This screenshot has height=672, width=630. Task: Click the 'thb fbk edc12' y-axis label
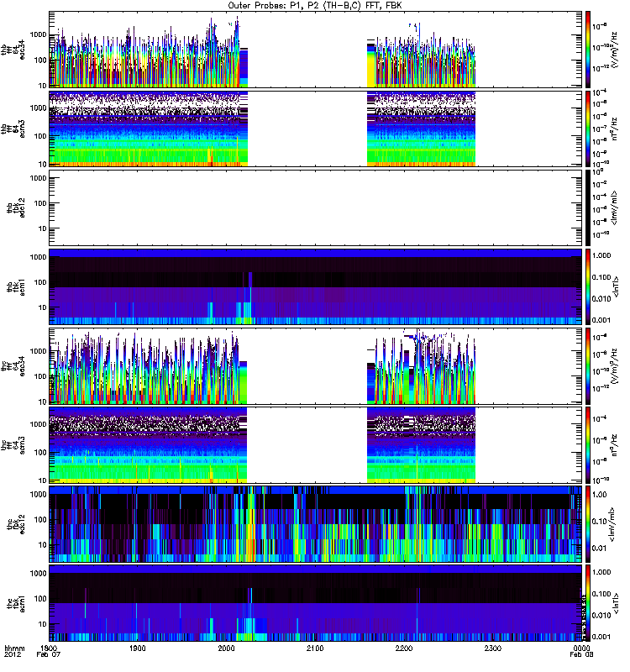pos(16,207)
